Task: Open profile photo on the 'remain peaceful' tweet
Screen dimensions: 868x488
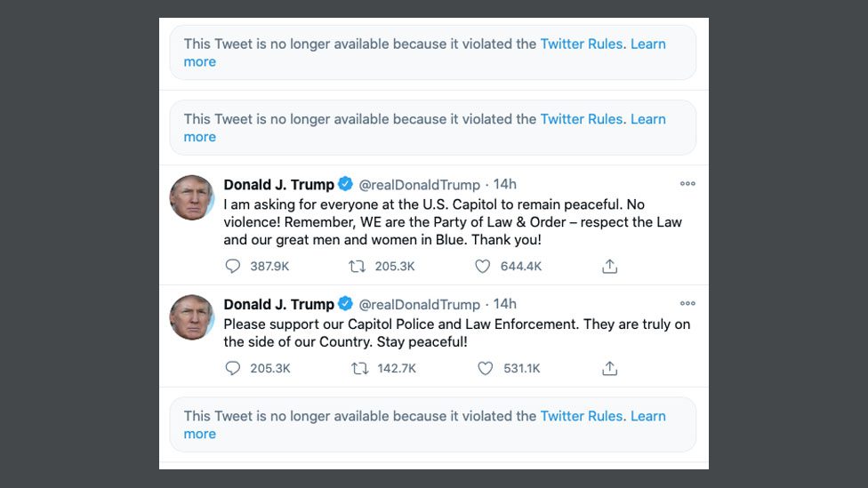Action: [192, 197]
